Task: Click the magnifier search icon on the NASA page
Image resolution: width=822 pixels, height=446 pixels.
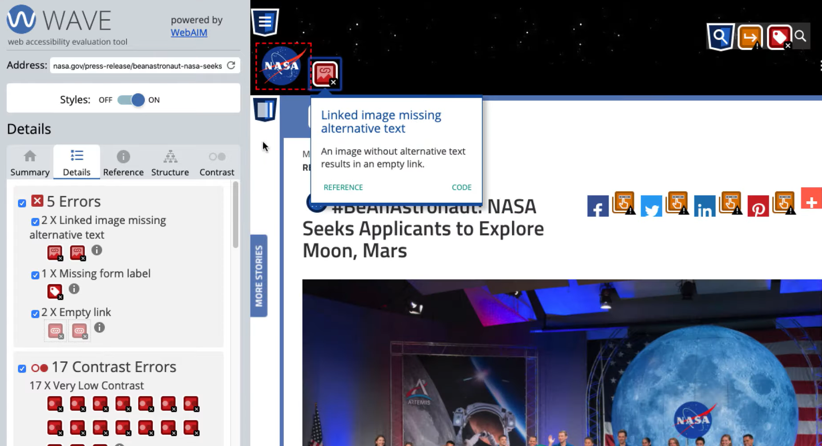Action: point(800,37)
